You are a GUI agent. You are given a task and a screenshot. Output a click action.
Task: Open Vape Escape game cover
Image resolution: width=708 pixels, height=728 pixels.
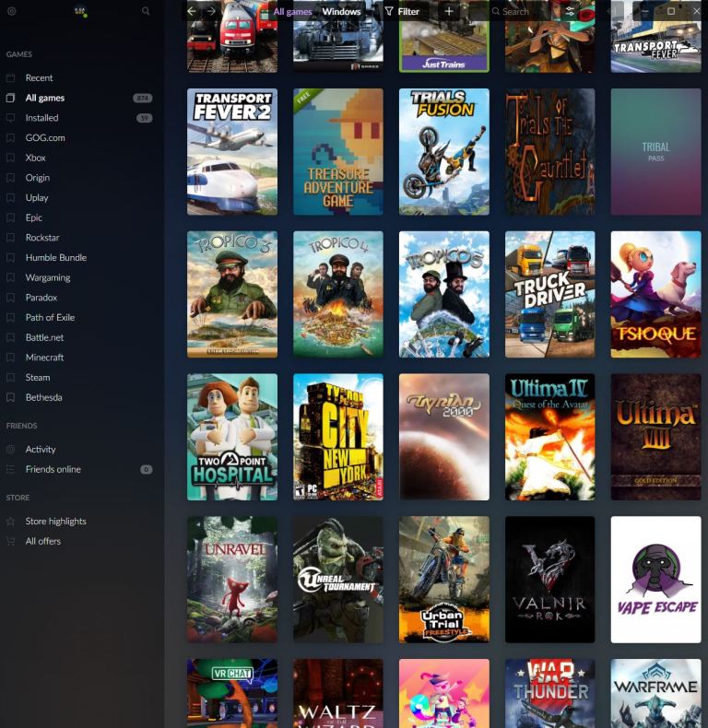pos(656,580)
